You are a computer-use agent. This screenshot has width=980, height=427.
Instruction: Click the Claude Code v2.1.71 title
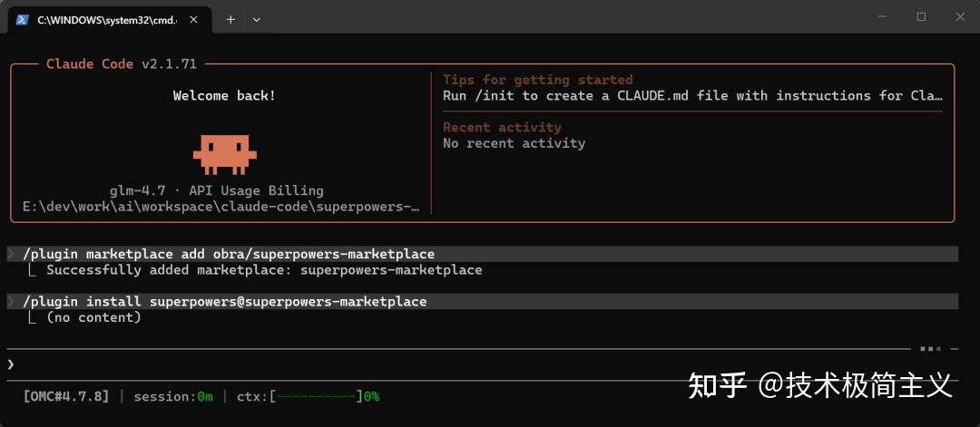pyautogui.click(x=121, y=64)
